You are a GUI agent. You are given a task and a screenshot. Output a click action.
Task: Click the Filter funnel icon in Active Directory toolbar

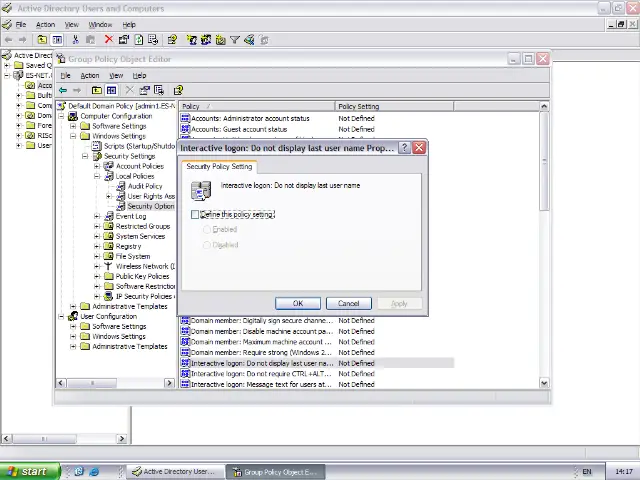(235, 40)
